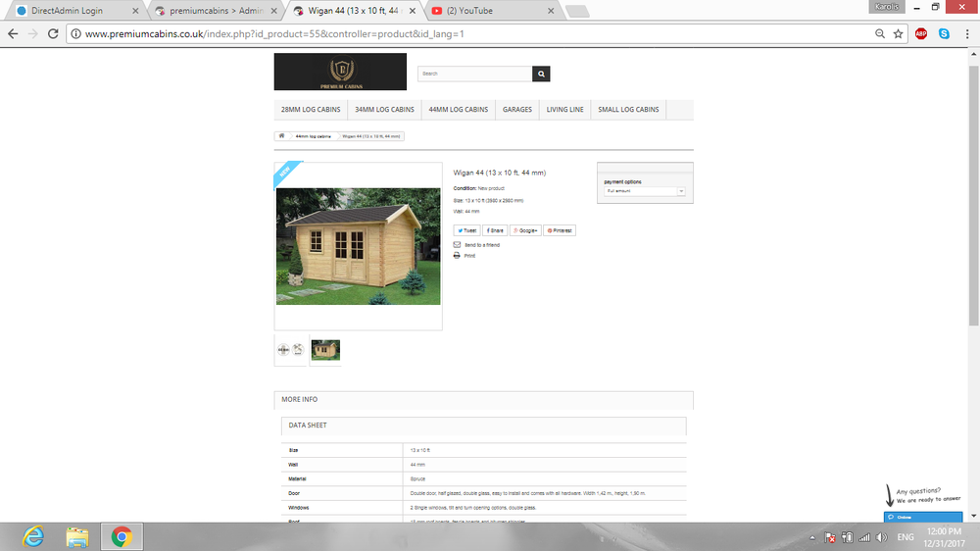Open the zoom magnifier icon in address bar
The height and width of the screenshot is (551, 980).
coord(880,33)
